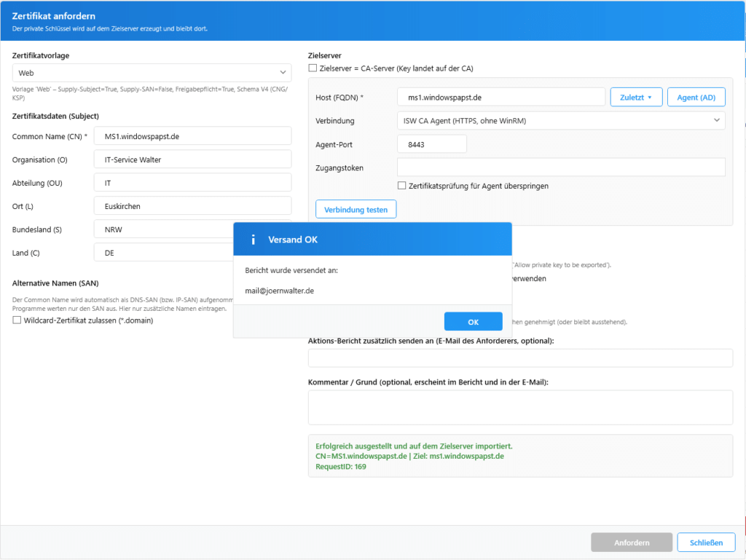Click the greyed-out Anfordern button
This screenshot has width=746, height=560.
click(x=632, y=543)
